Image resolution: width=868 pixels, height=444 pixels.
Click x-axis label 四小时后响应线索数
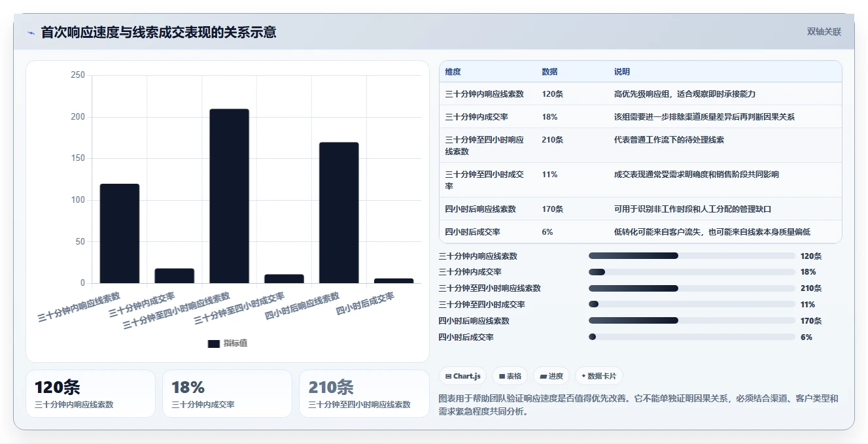point(302,306)
